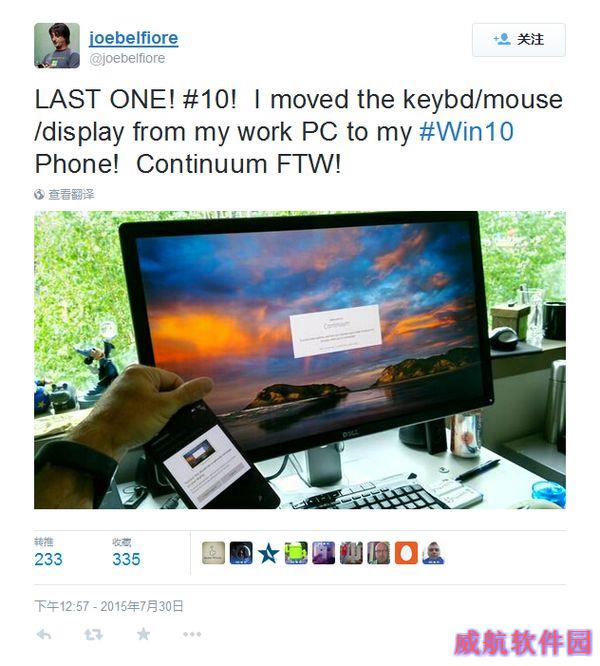This screenshot has height=666, width=600.
Task: Open the last retweeter avatar with man
Action: tap(434, 553)
